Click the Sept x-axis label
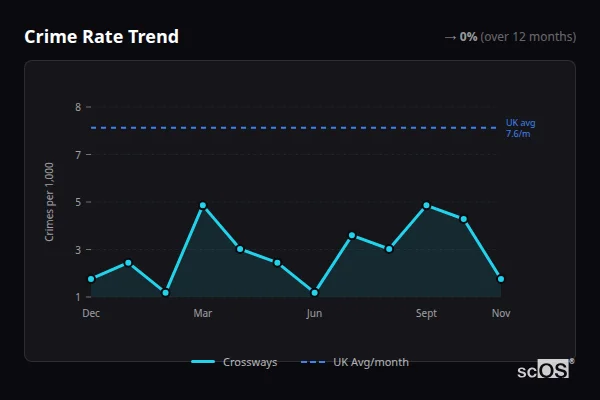This screenshot has height=400, width=600. [426, 314]
